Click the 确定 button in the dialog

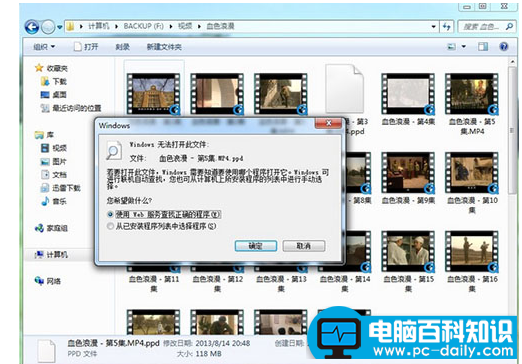(256, 246)
